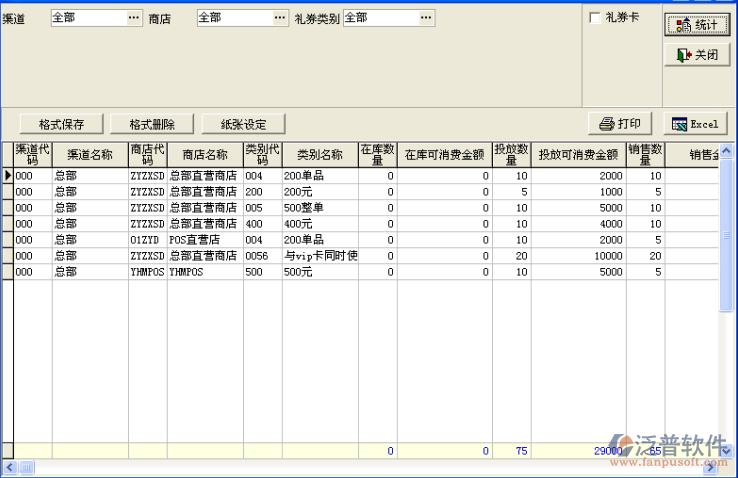This screenshot has height=478, width=738.
Task: Select the POS直营店 row
Action: coord(205,240)
